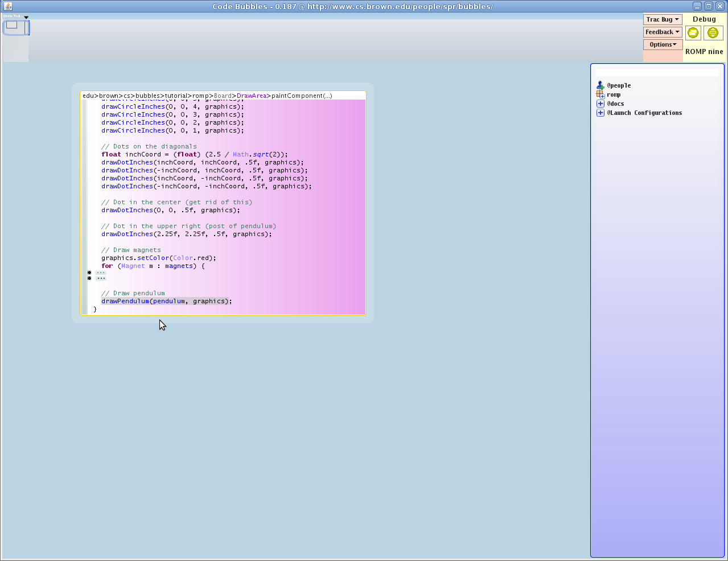Click the 'ROMP nine' label
The image size is (728, 561).
704,51
